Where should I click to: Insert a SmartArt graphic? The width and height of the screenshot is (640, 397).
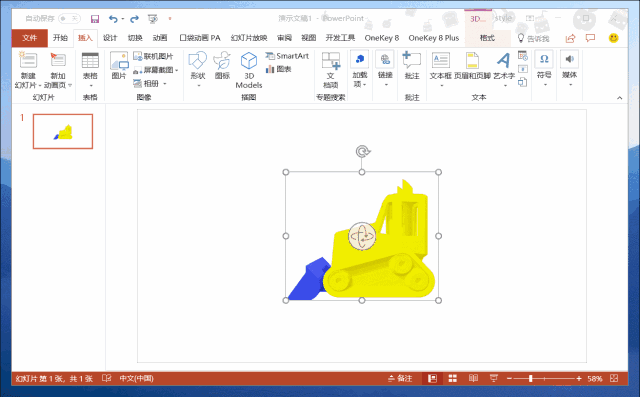tap(287, 56)
